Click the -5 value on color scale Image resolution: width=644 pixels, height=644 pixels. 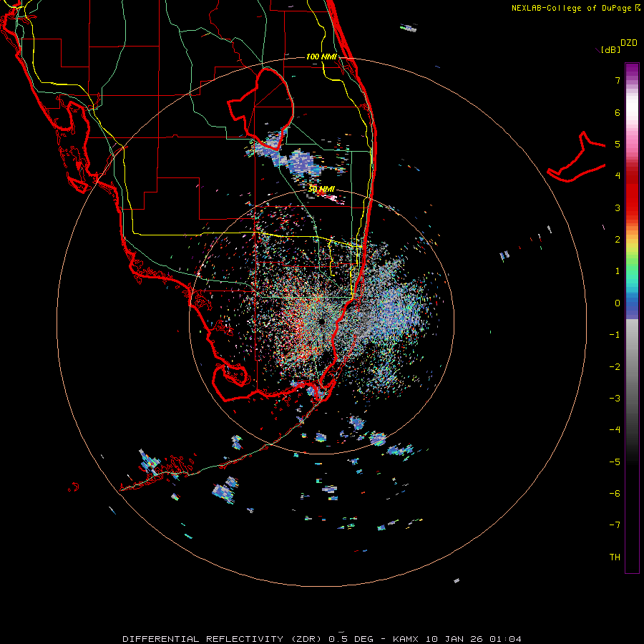pos(615,462)
